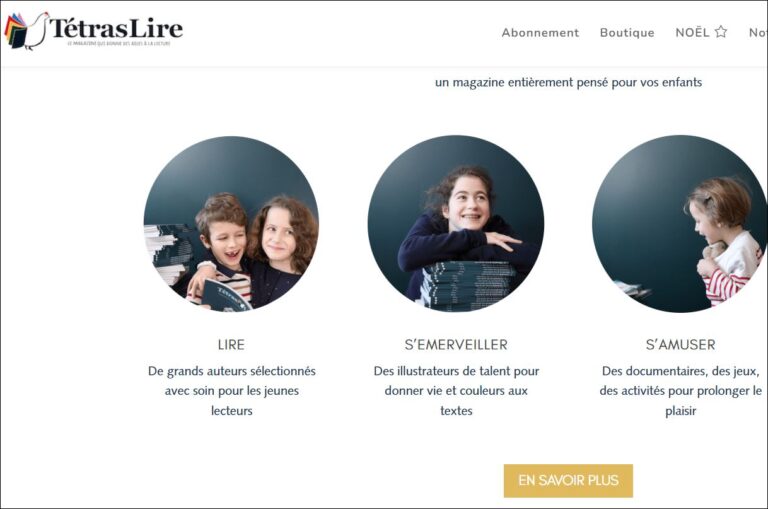Click the EN SAVOIR PLUS button
This screenshot has height=509, width=768.
pyautogui.click(x=568, y=481)
